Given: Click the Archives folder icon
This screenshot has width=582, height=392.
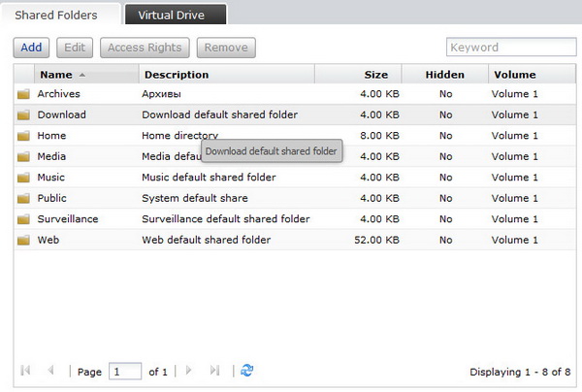Looking at the screenshot, I should [x=23, y=94].
